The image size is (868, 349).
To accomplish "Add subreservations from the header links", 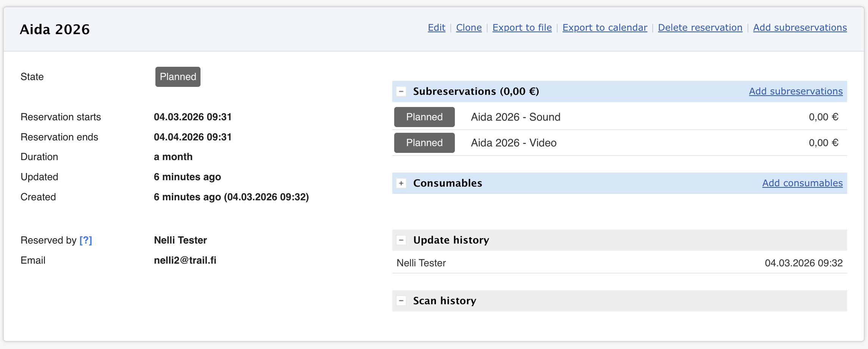I will (800, 28).
